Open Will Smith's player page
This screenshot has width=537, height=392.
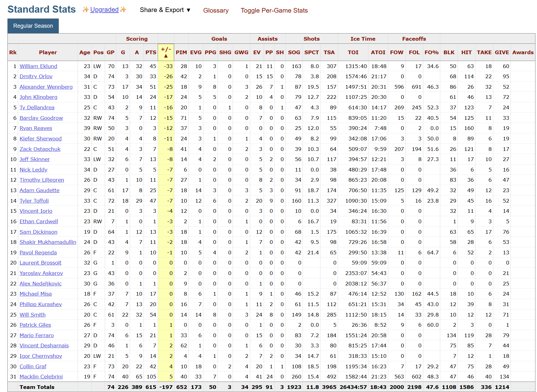point(33,315)
